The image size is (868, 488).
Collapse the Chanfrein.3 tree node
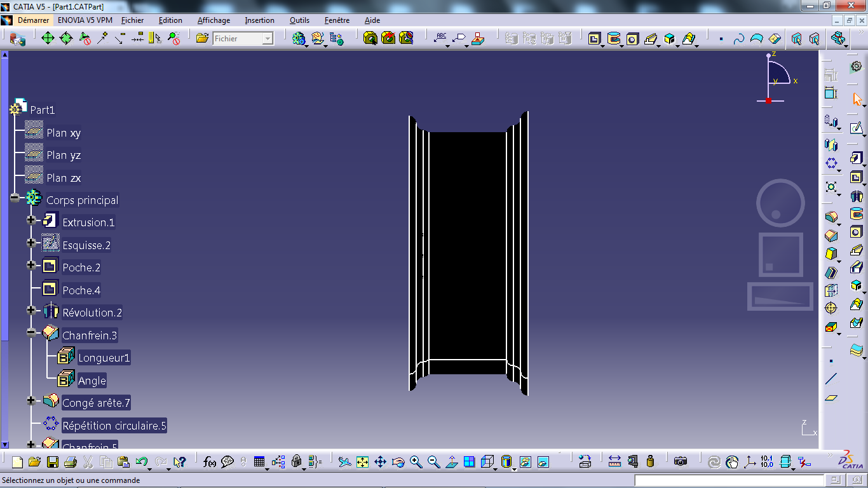31,332
